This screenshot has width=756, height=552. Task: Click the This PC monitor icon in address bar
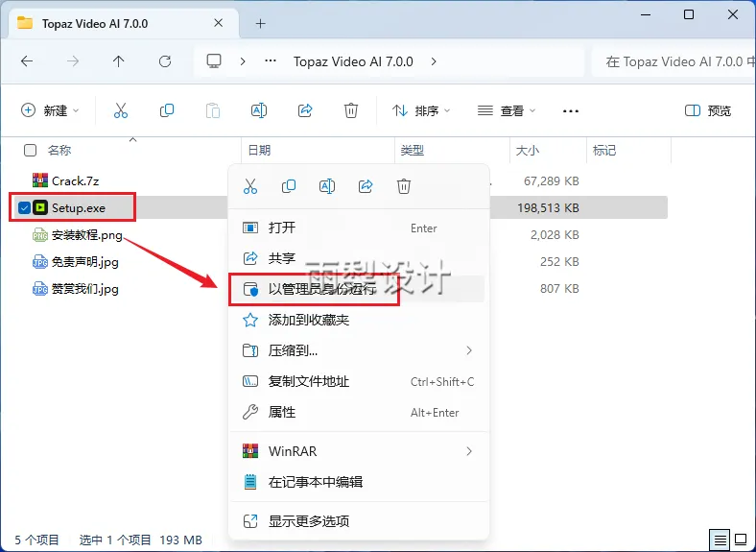click(x=214, y=61)
